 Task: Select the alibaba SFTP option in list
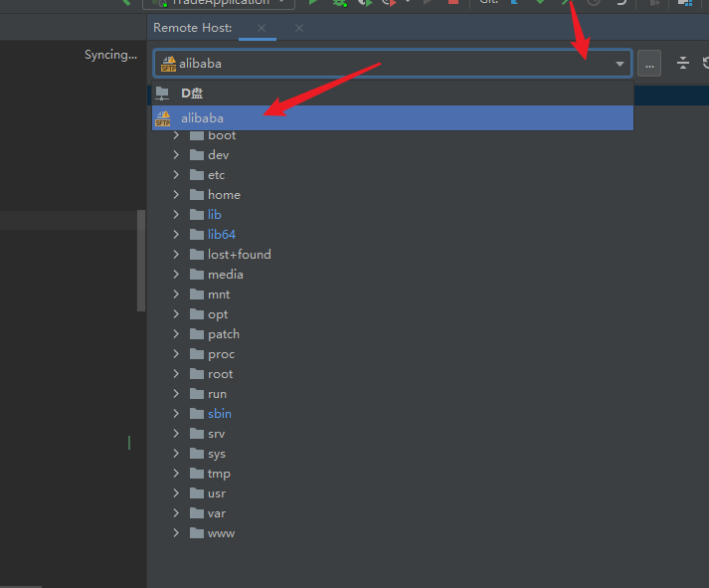pos(393,118)
